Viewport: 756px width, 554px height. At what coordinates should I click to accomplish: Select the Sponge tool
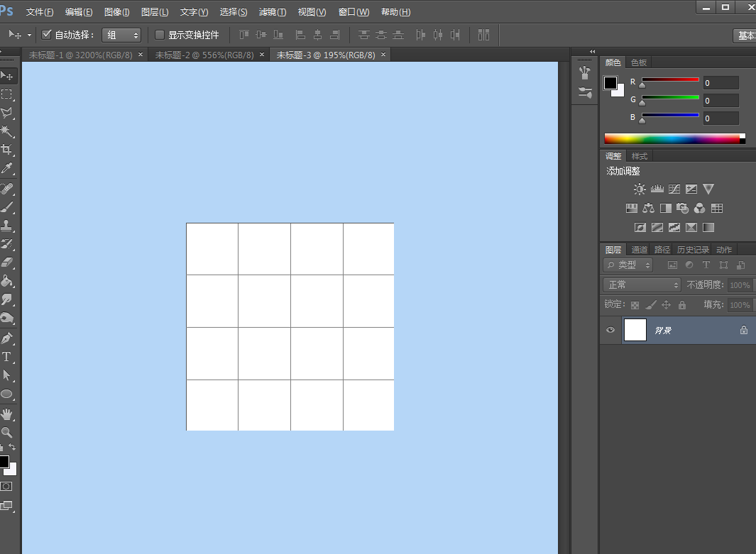(7, 318)
